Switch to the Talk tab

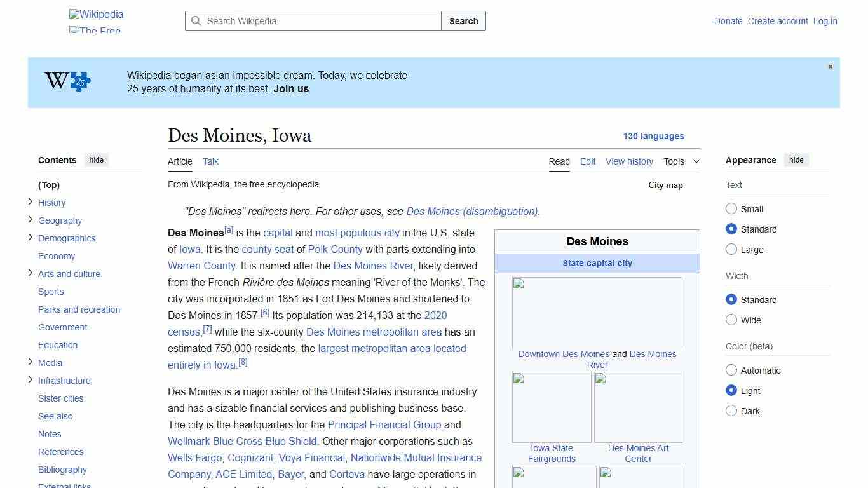click(210, 161)
